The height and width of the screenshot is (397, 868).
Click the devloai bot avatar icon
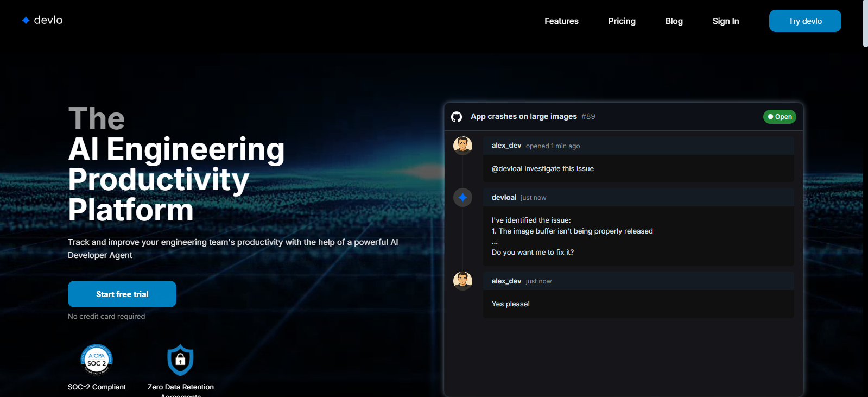click(462, 197)
